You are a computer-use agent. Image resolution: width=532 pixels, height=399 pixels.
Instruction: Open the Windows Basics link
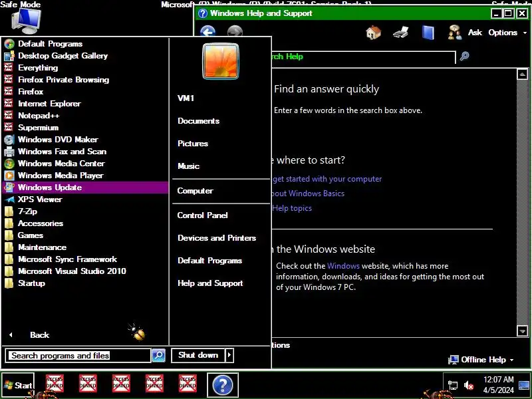pyautogui.click(x=308, y=194)
